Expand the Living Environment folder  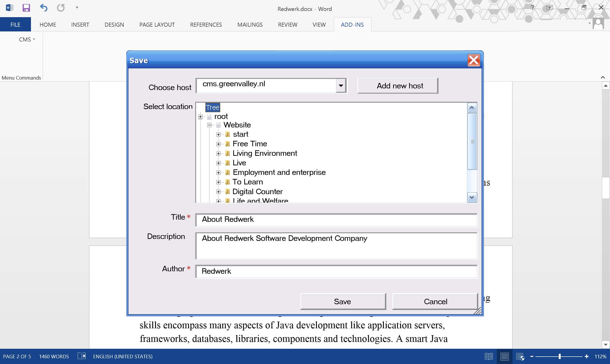click(x=218, y=154)
